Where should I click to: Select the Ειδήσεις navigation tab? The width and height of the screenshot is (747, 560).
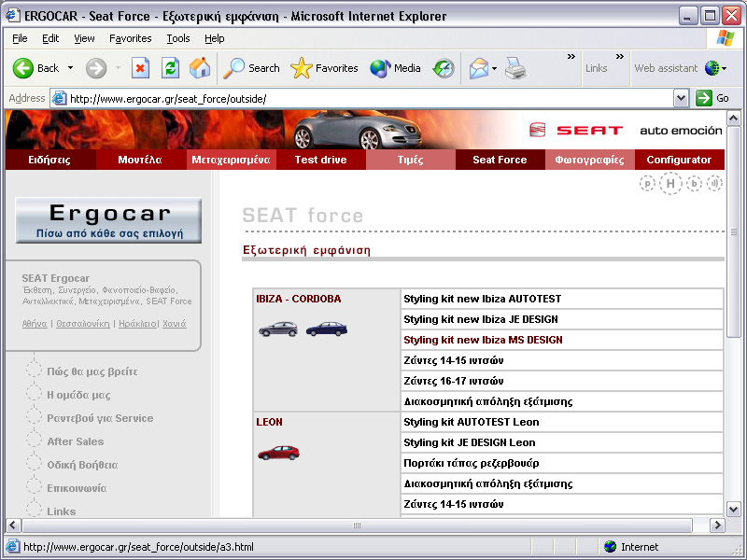[x=50, y=160]
